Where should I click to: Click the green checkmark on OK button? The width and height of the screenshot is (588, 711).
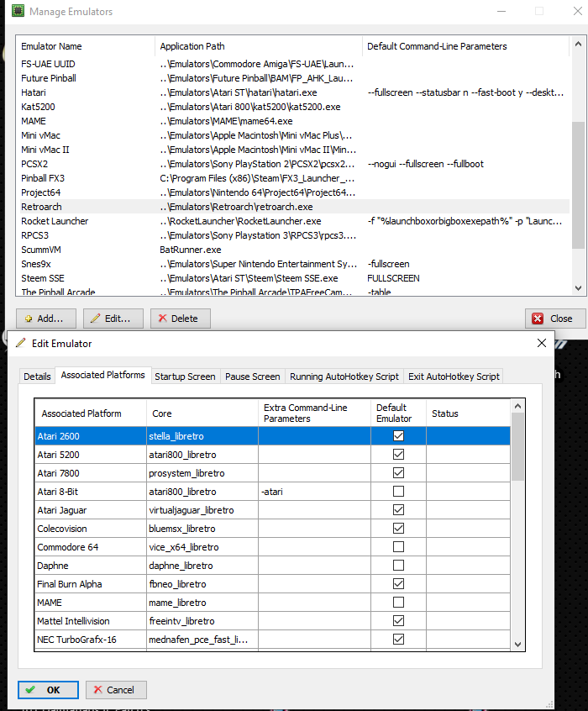tap(30, 690)
